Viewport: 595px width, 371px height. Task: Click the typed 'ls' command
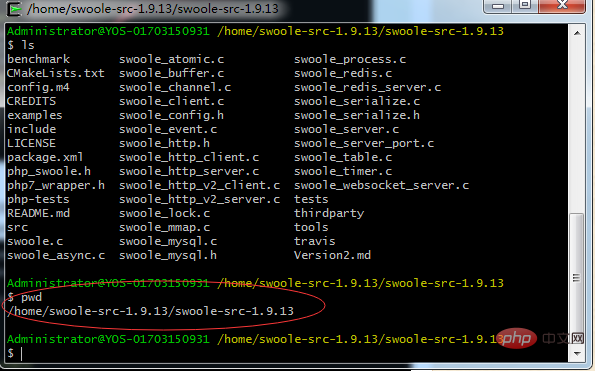28,45
